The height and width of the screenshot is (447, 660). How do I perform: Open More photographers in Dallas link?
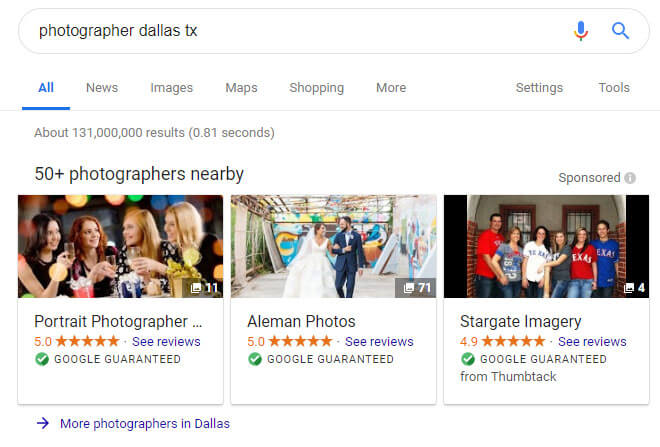[145, 423]
